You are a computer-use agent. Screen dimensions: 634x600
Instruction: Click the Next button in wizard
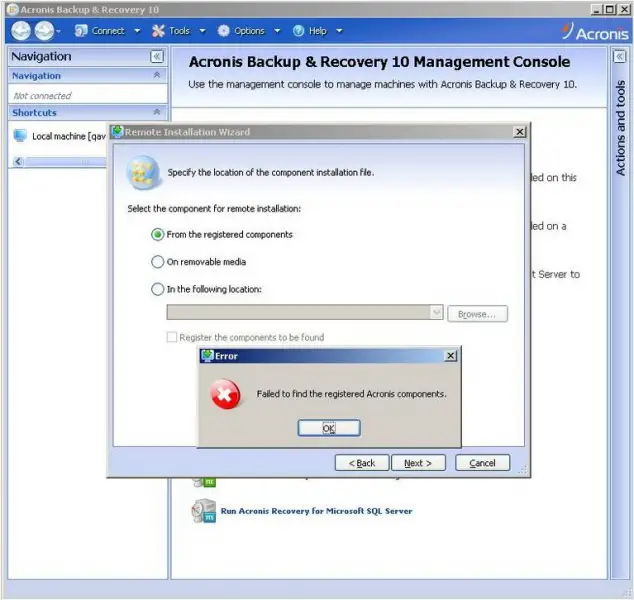click(418, 463)
